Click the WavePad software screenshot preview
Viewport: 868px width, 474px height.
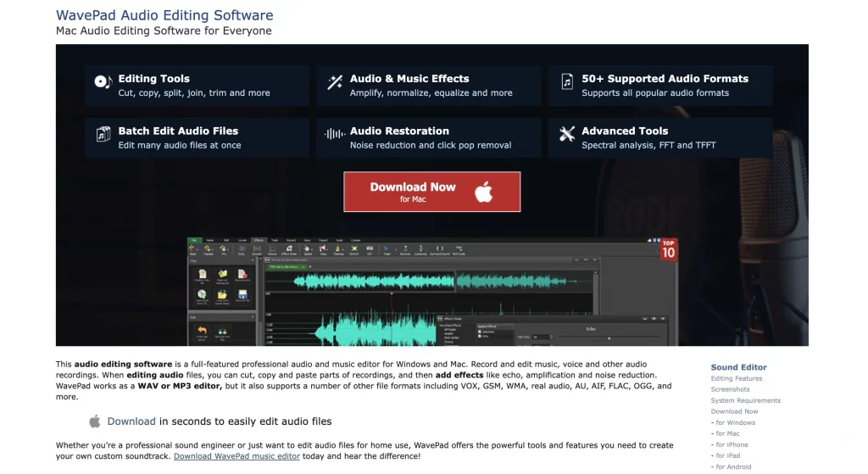point(424,292)
